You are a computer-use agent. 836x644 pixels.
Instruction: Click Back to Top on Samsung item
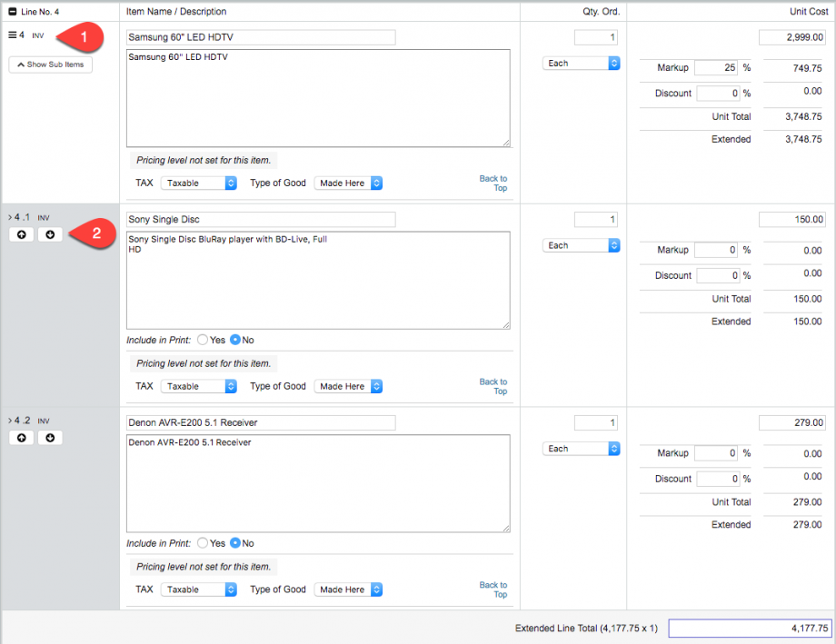coord(493,183)
